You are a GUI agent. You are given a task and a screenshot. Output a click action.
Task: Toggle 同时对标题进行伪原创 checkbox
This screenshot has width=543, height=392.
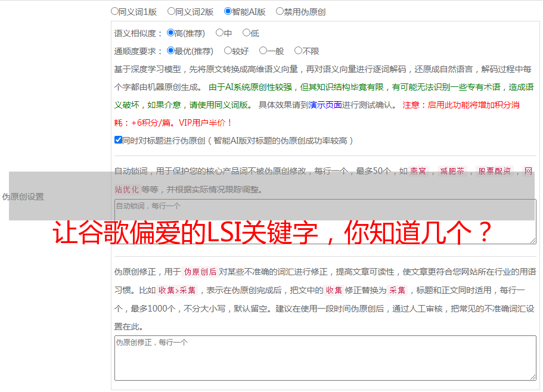118,140
